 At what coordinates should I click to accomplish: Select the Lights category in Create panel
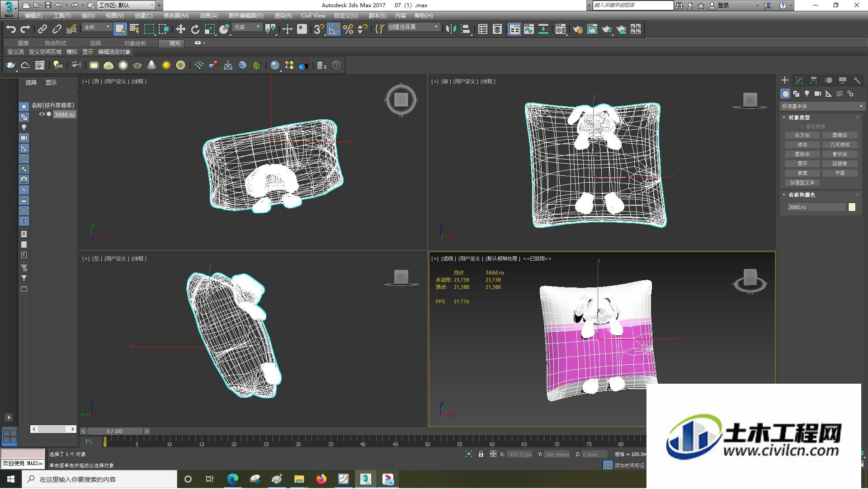coord(807,94)
